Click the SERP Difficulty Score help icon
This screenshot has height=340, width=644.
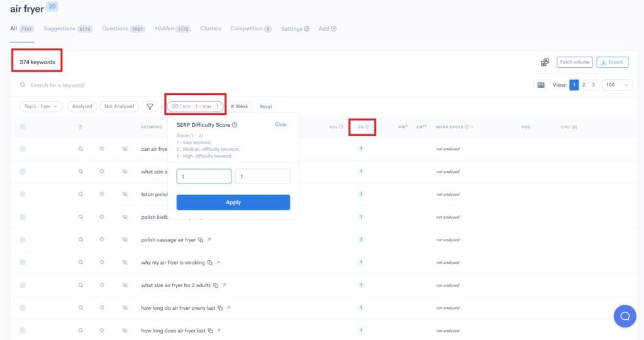[x=235, y=124]
